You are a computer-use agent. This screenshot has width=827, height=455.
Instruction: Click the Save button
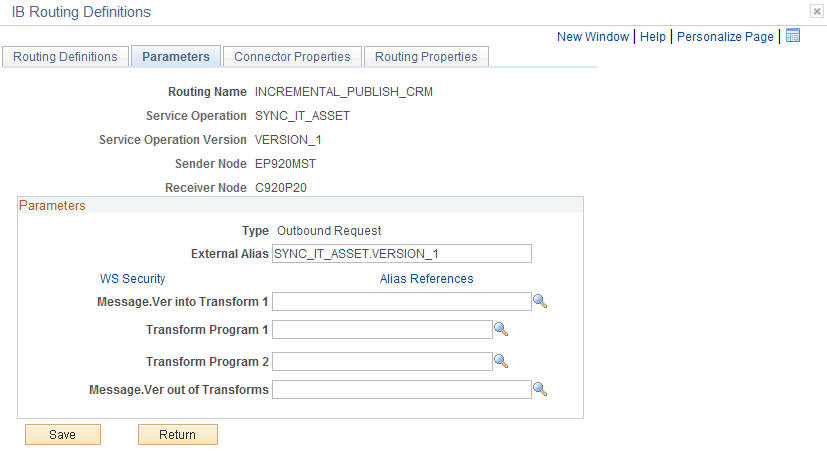pyautogui.click(x=63, y=434)
